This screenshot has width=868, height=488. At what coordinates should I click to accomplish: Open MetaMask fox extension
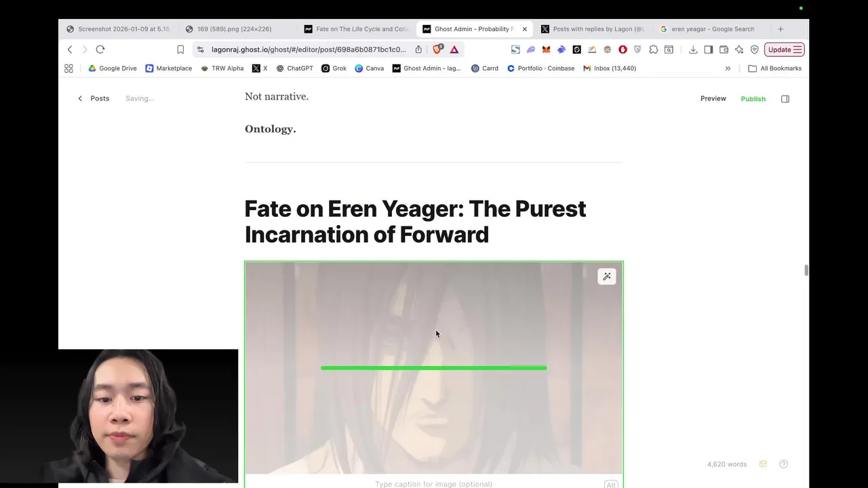[x=546, y=49]
